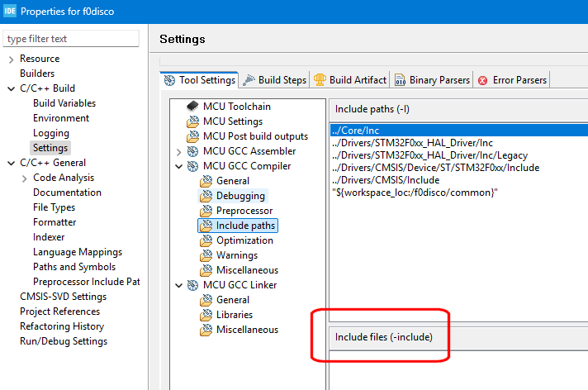This screenshot has width=588, height=390.
Task: Expand the Resource tree node
Action: coord(10,59)
